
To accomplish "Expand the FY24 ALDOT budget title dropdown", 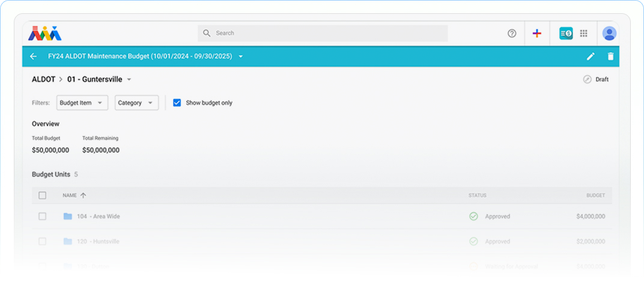I will tap(241, 57).
